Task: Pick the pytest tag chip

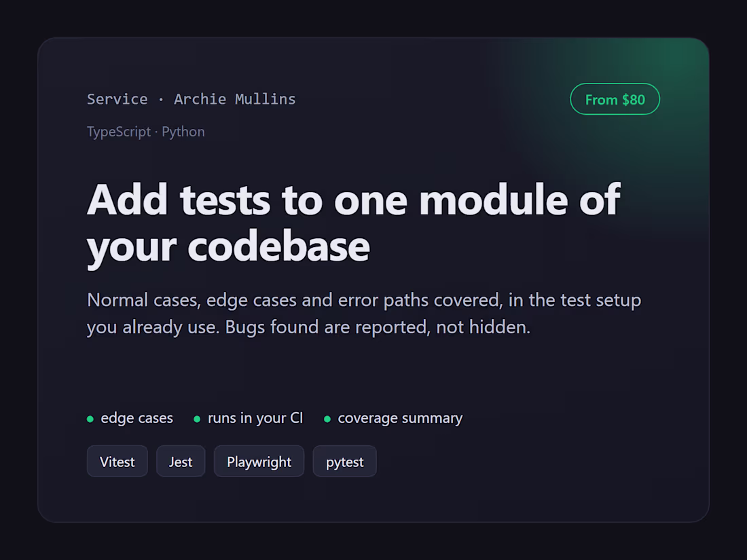Action: point(344,462)
